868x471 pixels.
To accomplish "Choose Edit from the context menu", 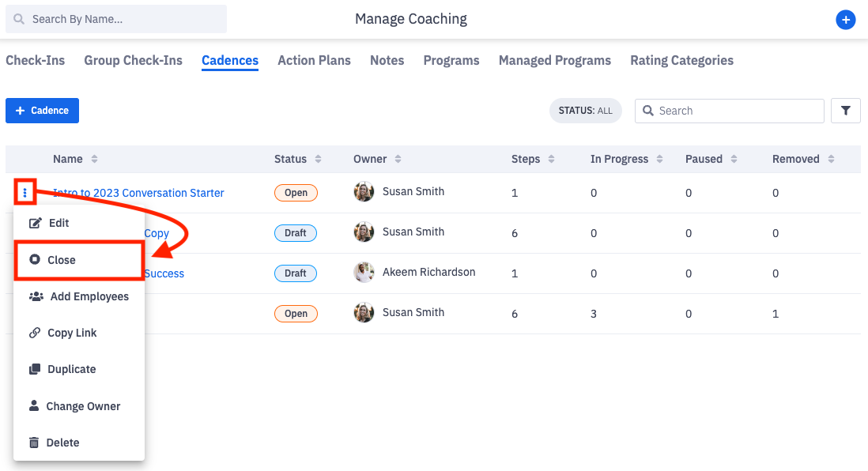I will tap(58, 223).
